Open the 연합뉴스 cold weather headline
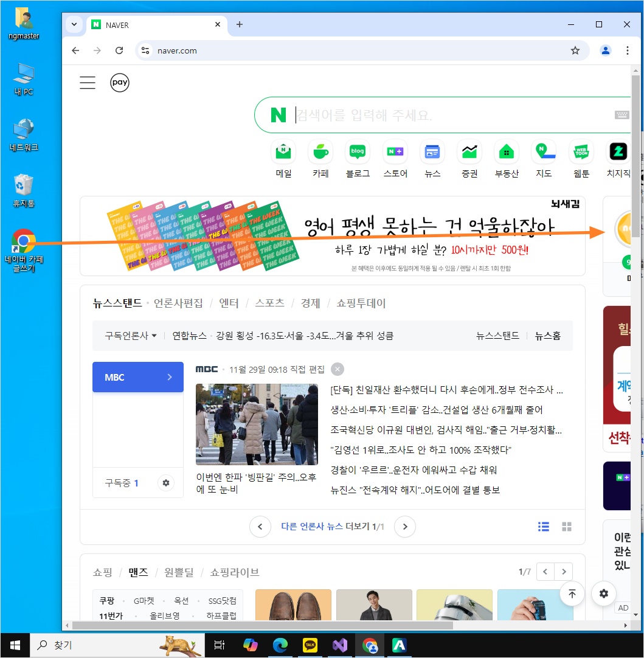Image resolution: width=644 pixels, height=658 pixels. pyautogui.click(x=305, y=336)
